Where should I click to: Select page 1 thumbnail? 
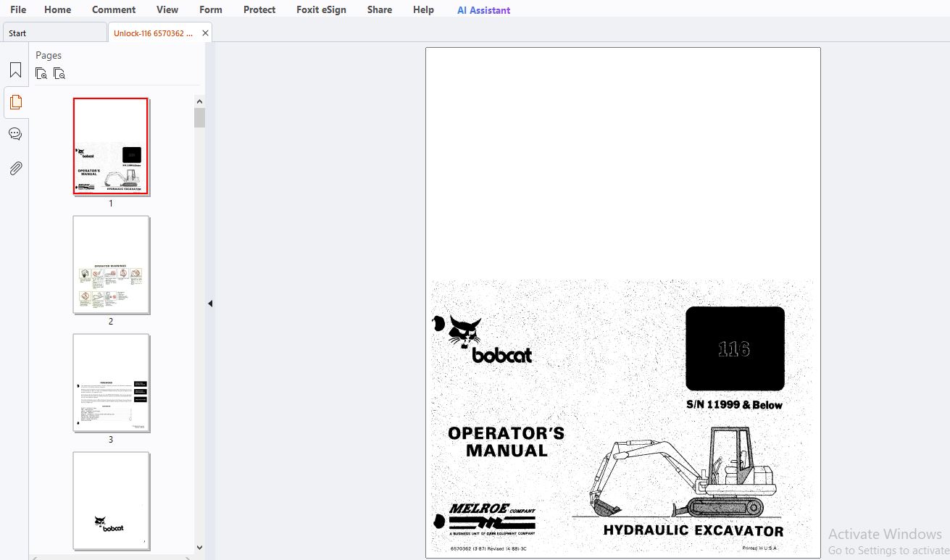coord(111,146)
